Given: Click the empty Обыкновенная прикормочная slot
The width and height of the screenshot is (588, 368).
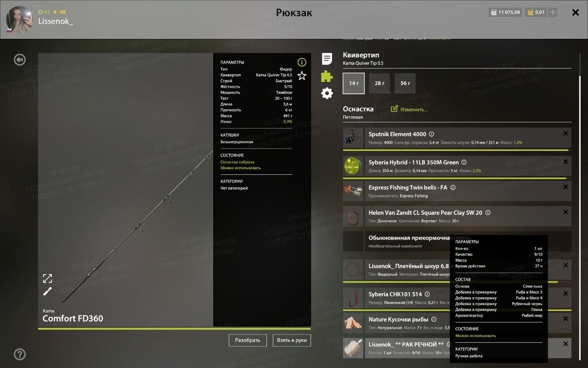Looking at the screenshot, I should (354, 241).
